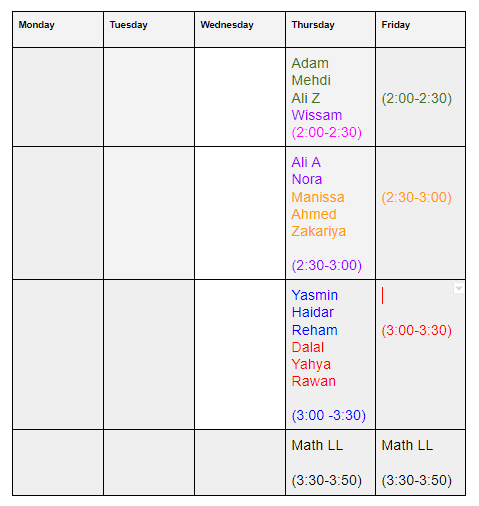Click the purple (2:30-3:00) Thursday time
Image resolution: width=479 pixels, height=506 pixels.
[x=327, y=265]
